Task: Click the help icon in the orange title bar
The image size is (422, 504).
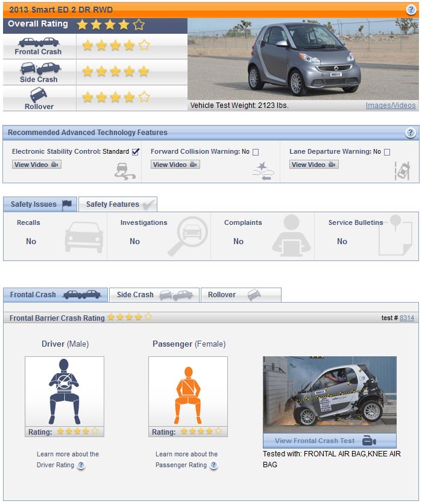Action: pos(411,10)
